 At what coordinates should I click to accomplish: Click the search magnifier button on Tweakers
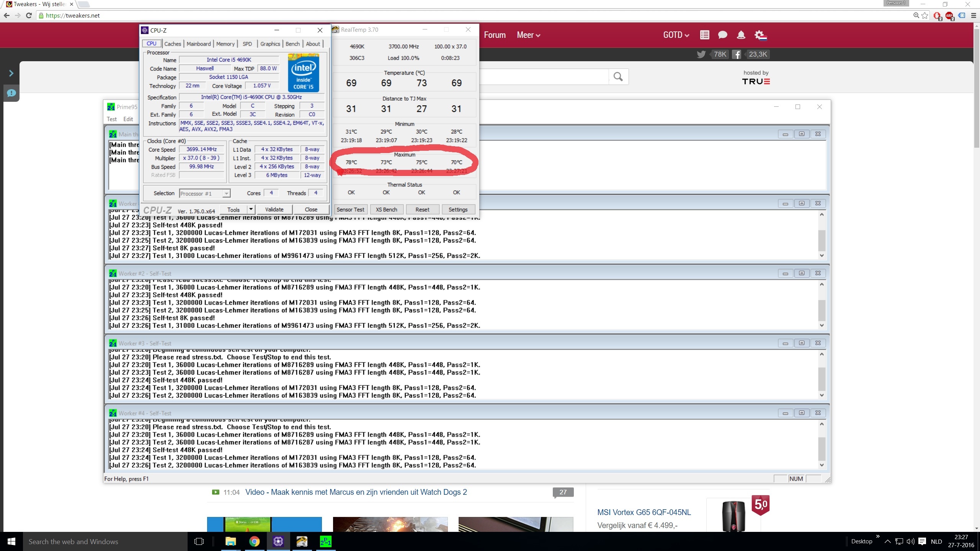click(618, 77)
